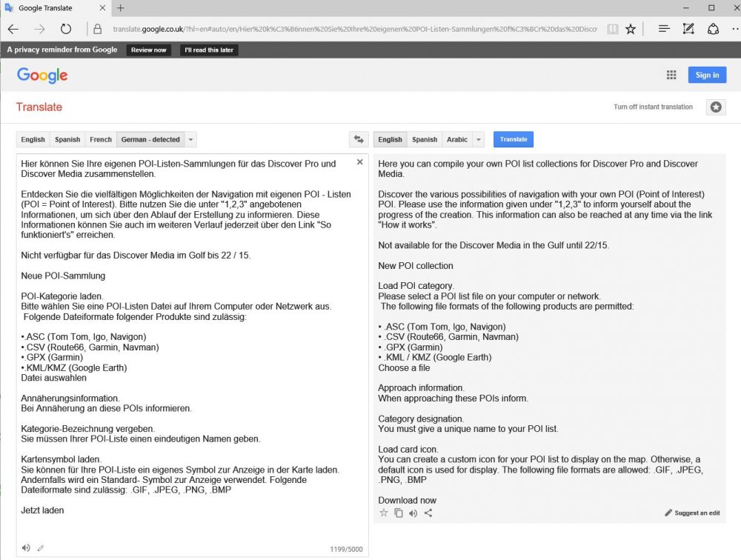Screen dimensions: 741x560
Task: Click the padlock site security icon
Action: coord(97,30)
